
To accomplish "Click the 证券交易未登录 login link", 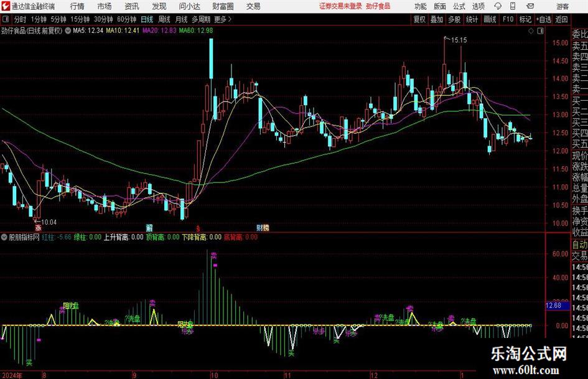I will (x=340, y=6).
